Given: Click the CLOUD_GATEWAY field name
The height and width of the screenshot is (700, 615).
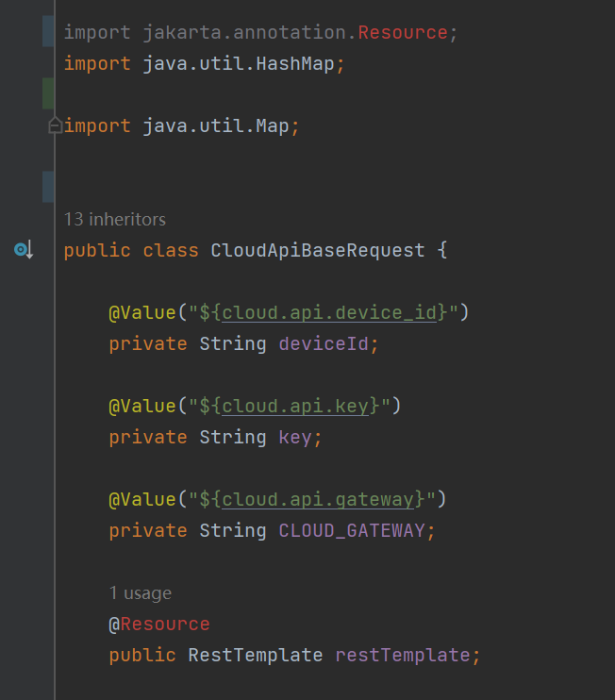Looking at the screenshot, I should tap(352, 531).
